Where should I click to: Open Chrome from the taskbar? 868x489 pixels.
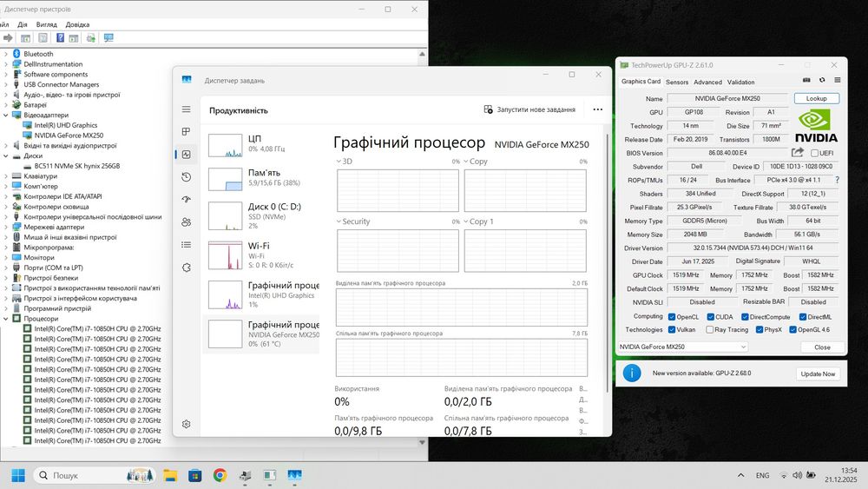point(220,475)
